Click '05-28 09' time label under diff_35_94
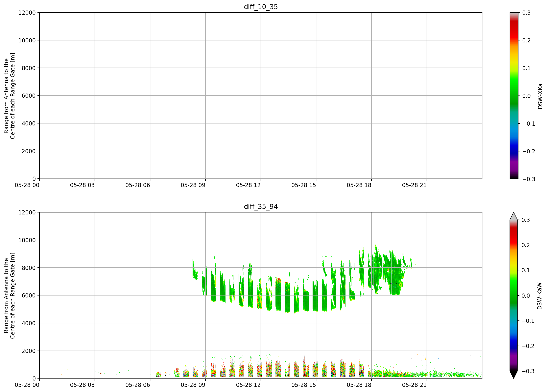This screenshot has width=547, height=392. [193, 385]
